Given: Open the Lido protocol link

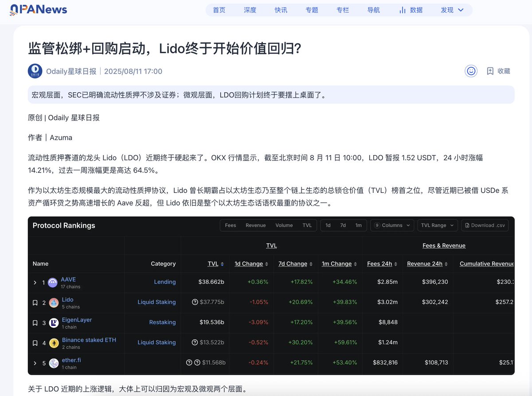Looking at the screenshot, I should pyautogui.click(x=68, y=299).
